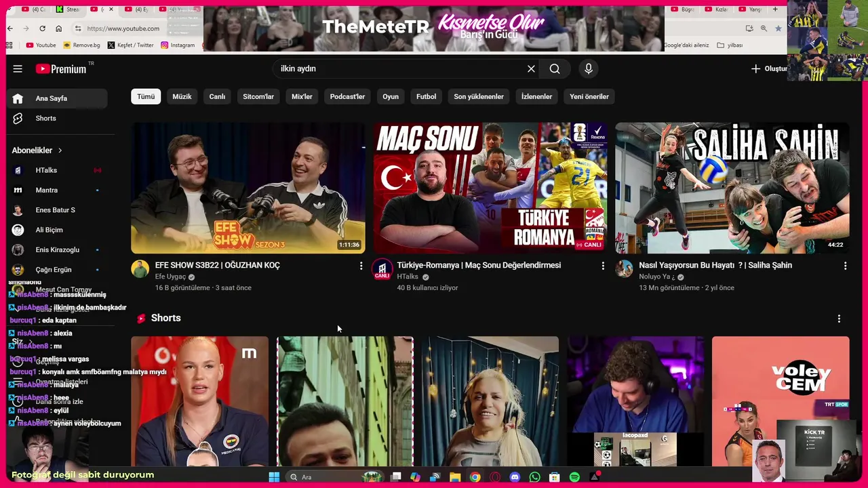Image resolution: width=868 pixels, height=488 pixels.
Task: Select the Son yüklenenler filter chip
Action: tap(479, 96)
